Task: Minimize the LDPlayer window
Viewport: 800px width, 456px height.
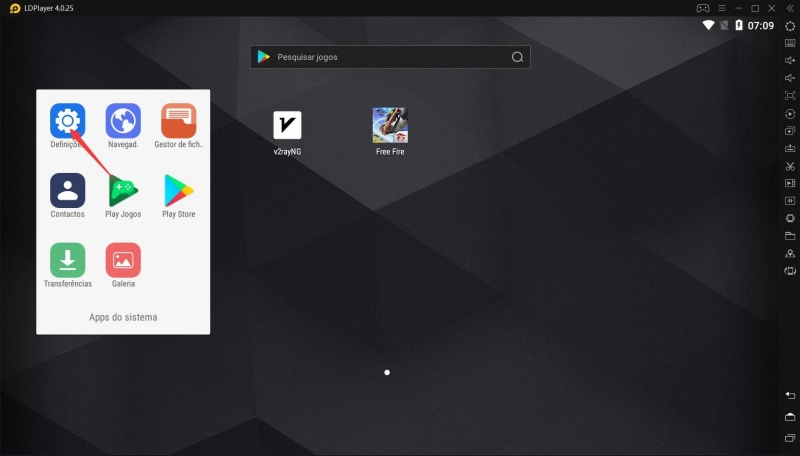Action: point(738,8)
